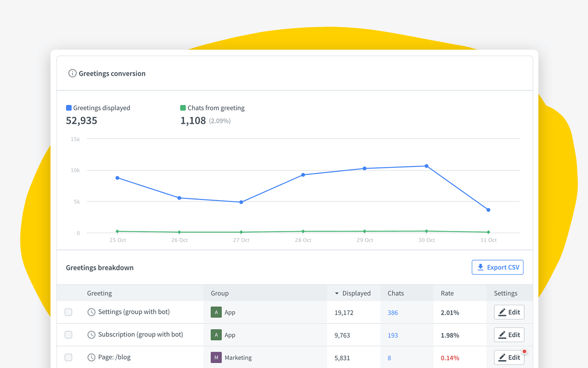Click the Page: /blog greeting name
The image size is (588, 368).
pyautogui.click(x=114, y=357)
